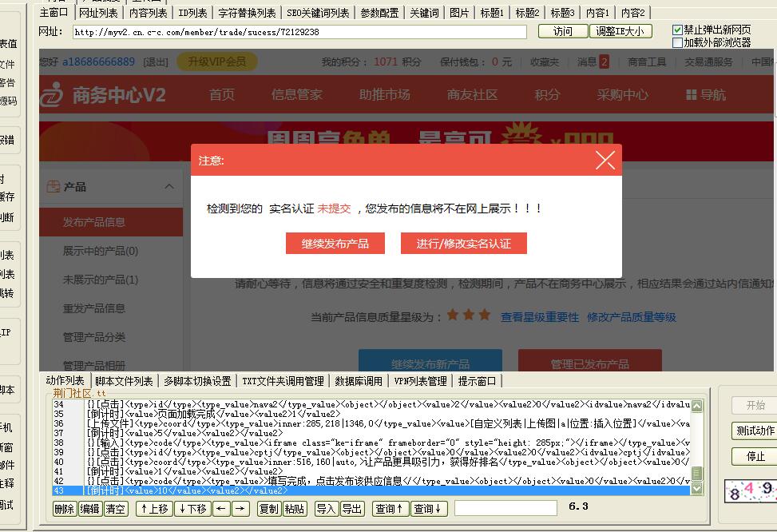Select the 内容1 tab
This screenshot has height=532, width=777.
tap(597, 13)
